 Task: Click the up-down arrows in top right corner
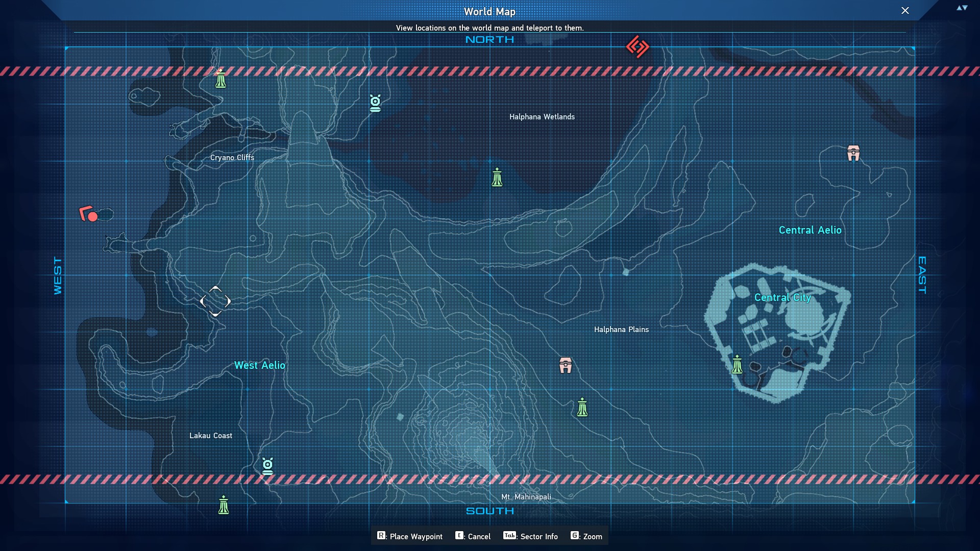click(x=962, y=8)
